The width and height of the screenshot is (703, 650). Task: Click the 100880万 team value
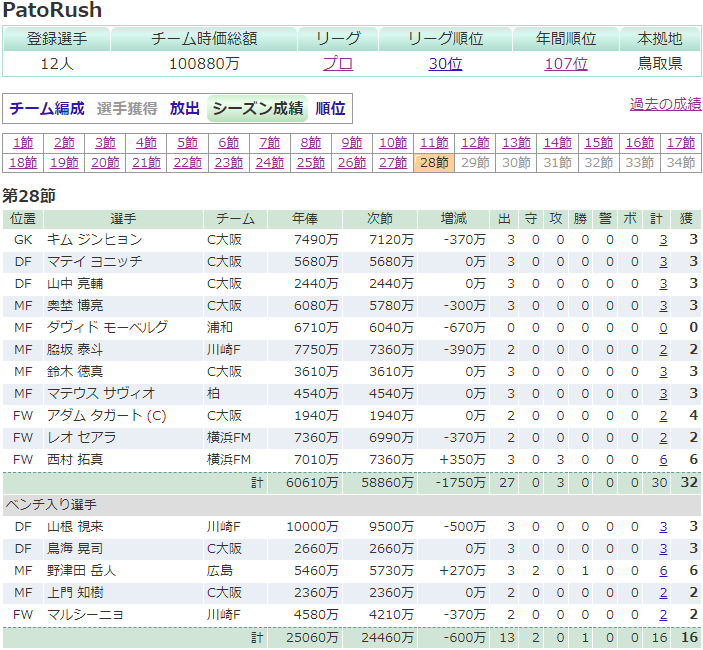pyautogui.click(x=204, y=64)
